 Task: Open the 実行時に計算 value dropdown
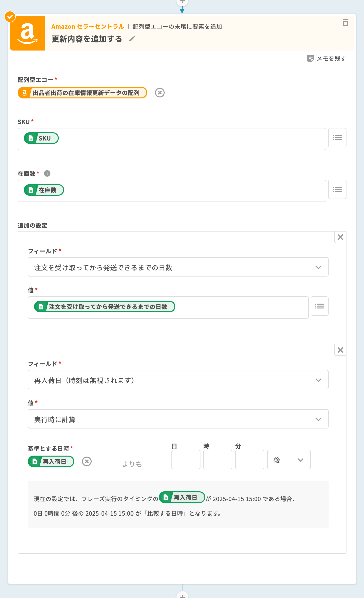(x=178, y=419)
